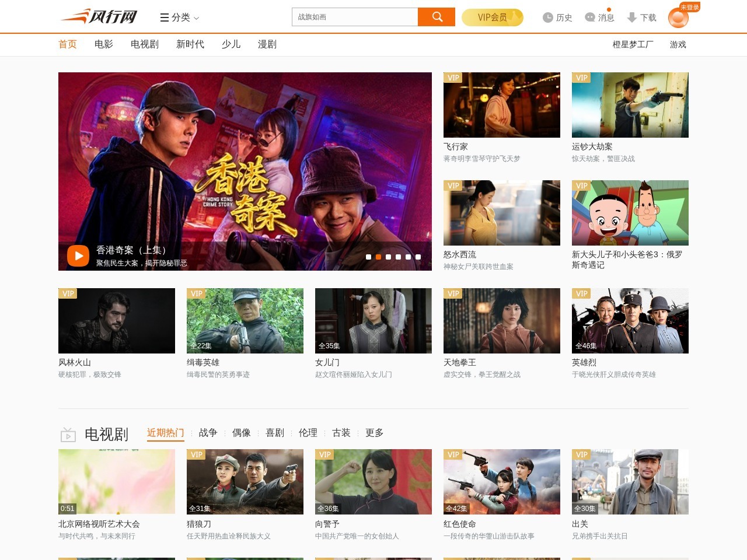This screenshot has width=747, height=560.
Task: Click the 电视剧 section heading
Action: click(106, 435)
